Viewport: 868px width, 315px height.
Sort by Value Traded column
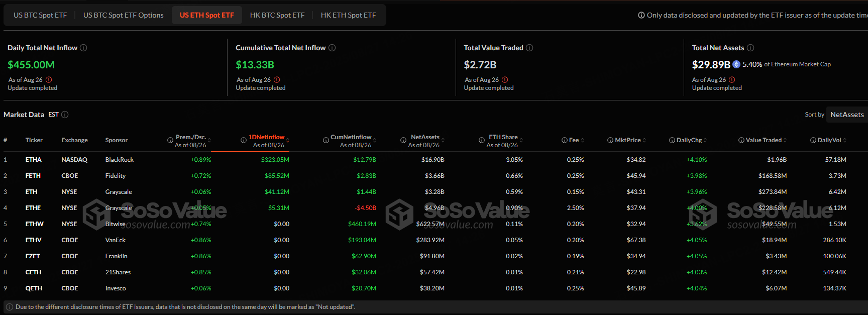pyautogui.click(x=764, y=140)
